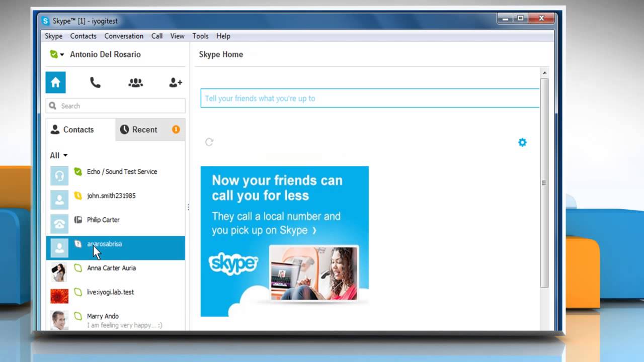Open the Skype menu
This screenshot has width=644, height=362.
click(x=53, y=36)
